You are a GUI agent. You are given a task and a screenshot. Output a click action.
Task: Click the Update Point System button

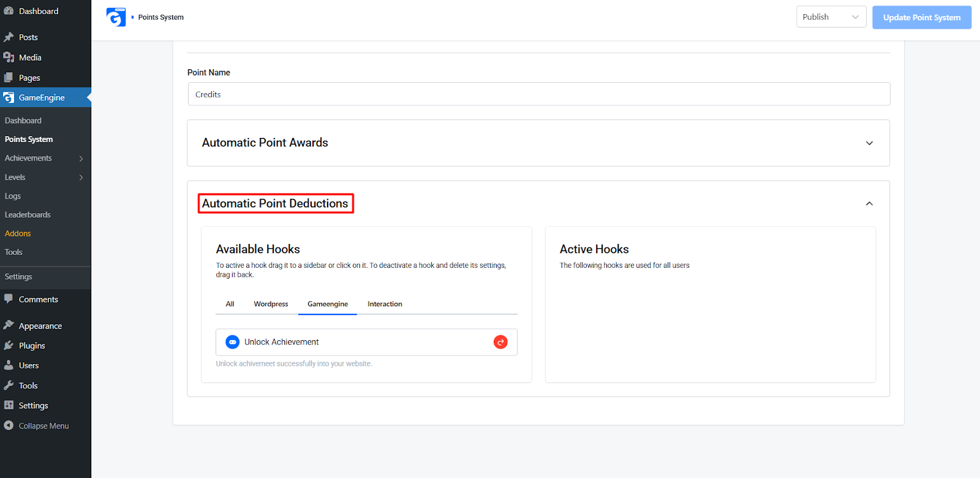click(922, 17)
